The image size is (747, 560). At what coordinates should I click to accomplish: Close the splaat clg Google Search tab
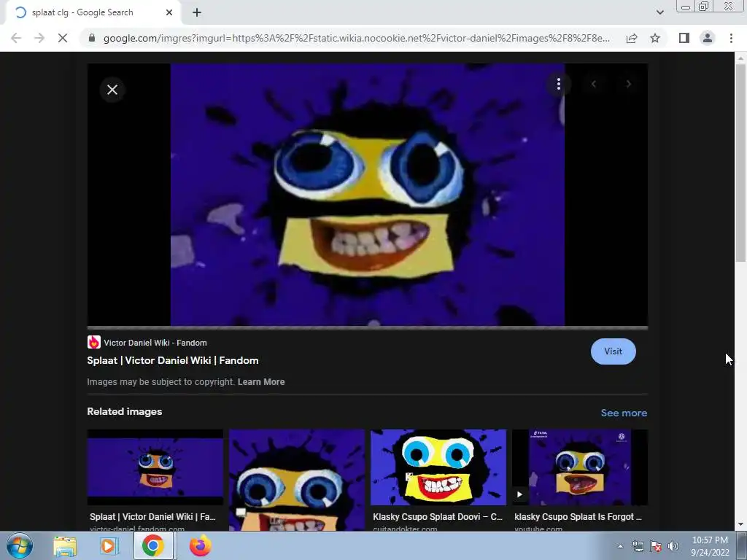click(x=169, y=12)
